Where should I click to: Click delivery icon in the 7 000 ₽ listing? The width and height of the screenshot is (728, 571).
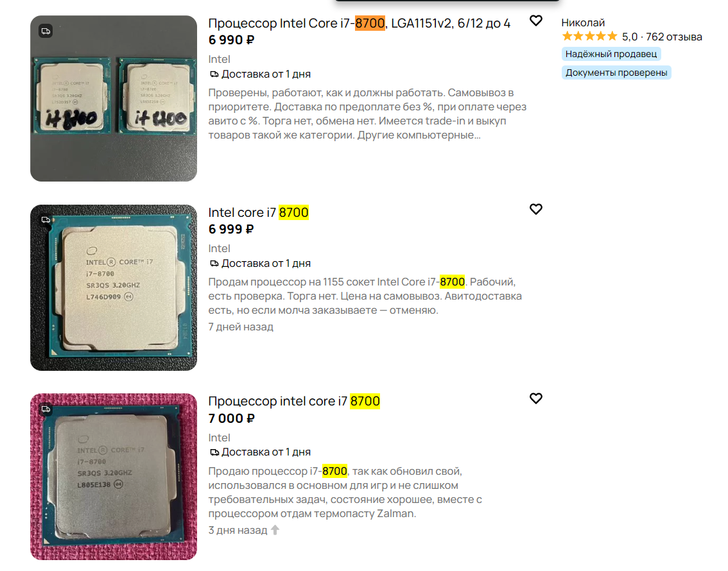pos(214,452)
